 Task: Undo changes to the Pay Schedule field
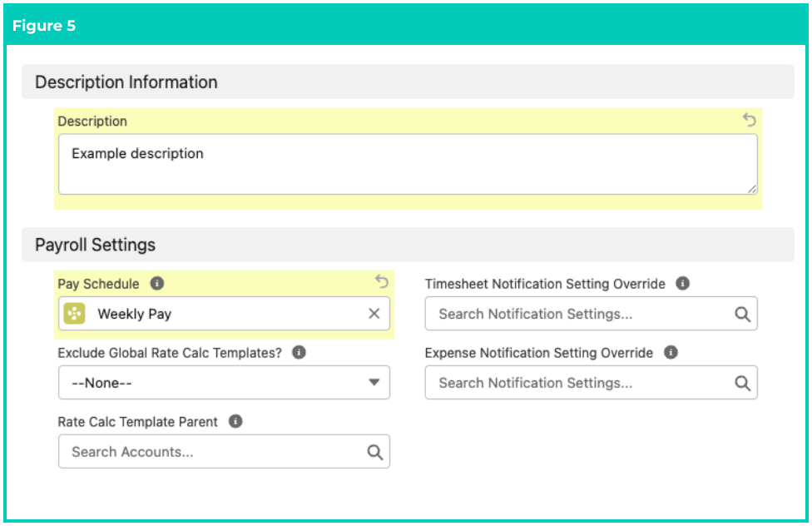(382, 281)
